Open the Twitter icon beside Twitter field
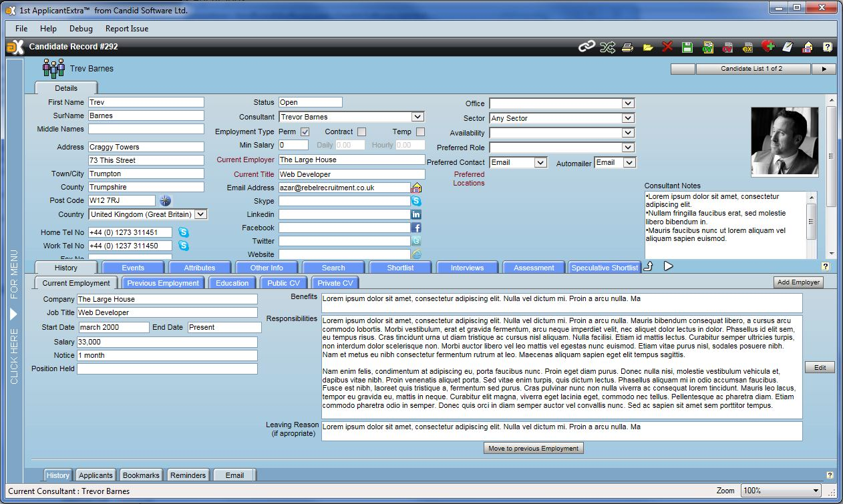Viewport: 843px width, 504px height. click(x=416, y=241)
